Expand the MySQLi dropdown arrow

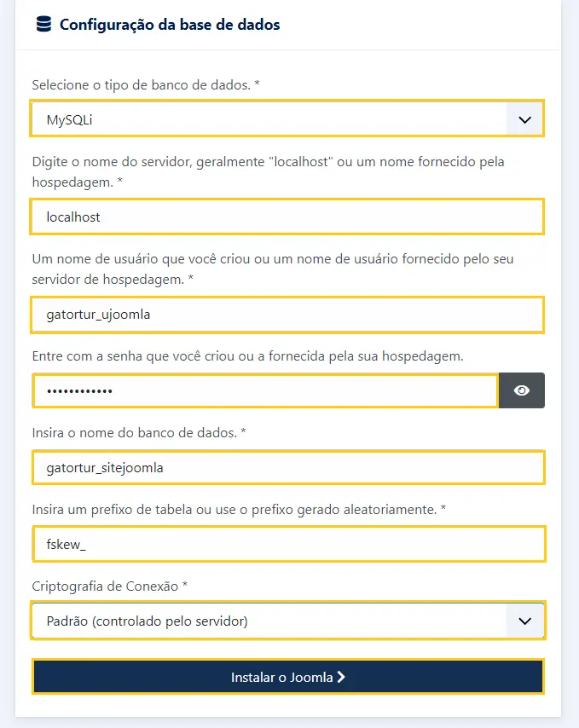coord(524,120)
